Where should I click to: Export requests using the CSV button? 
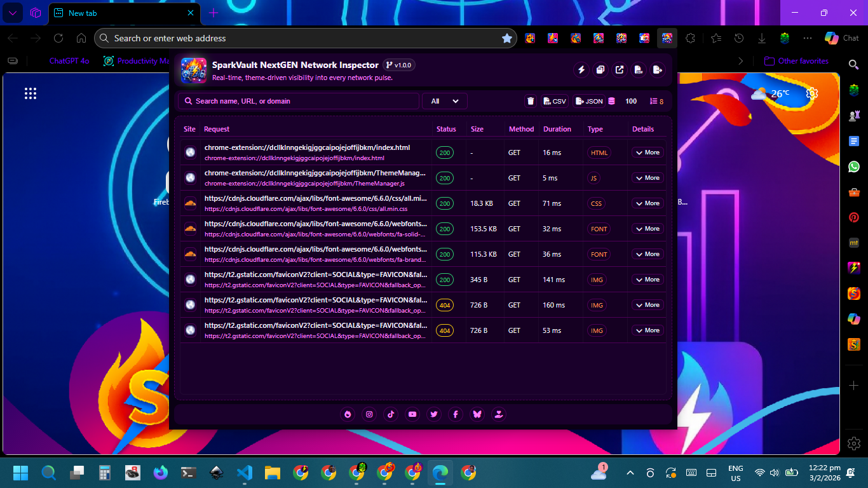(555, 101)
